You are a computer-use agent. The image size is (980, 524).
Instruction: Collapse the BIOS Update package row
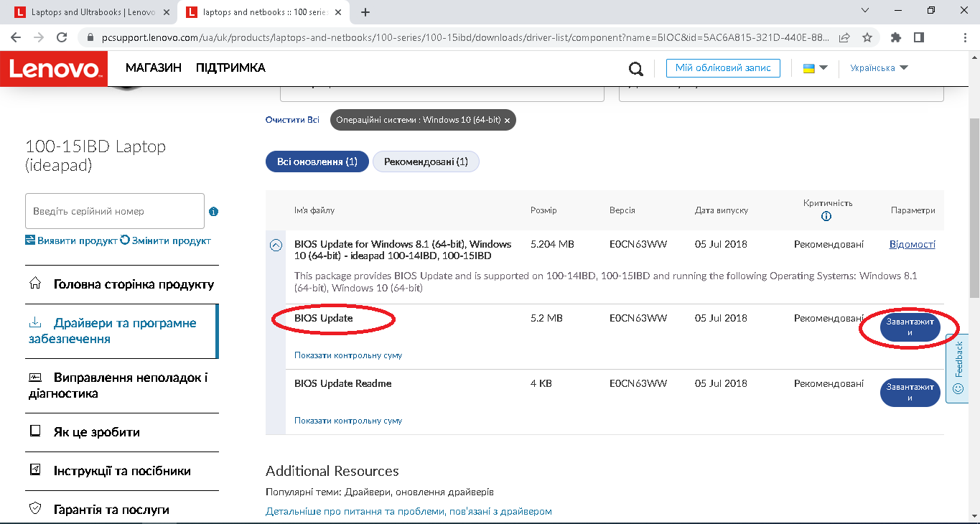coord(276,245)
